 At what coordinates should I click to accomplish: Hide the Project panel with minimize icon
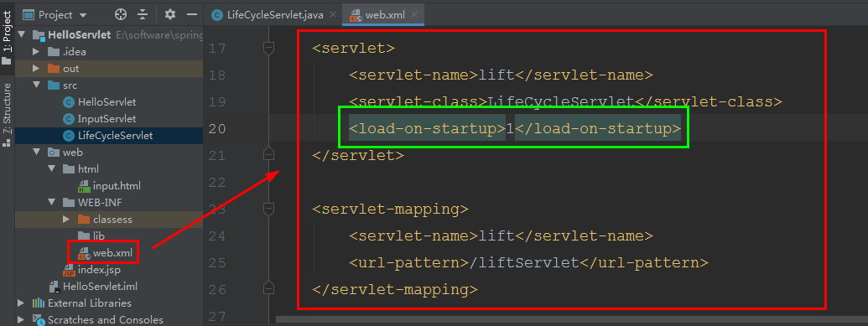tap(192, 14)
